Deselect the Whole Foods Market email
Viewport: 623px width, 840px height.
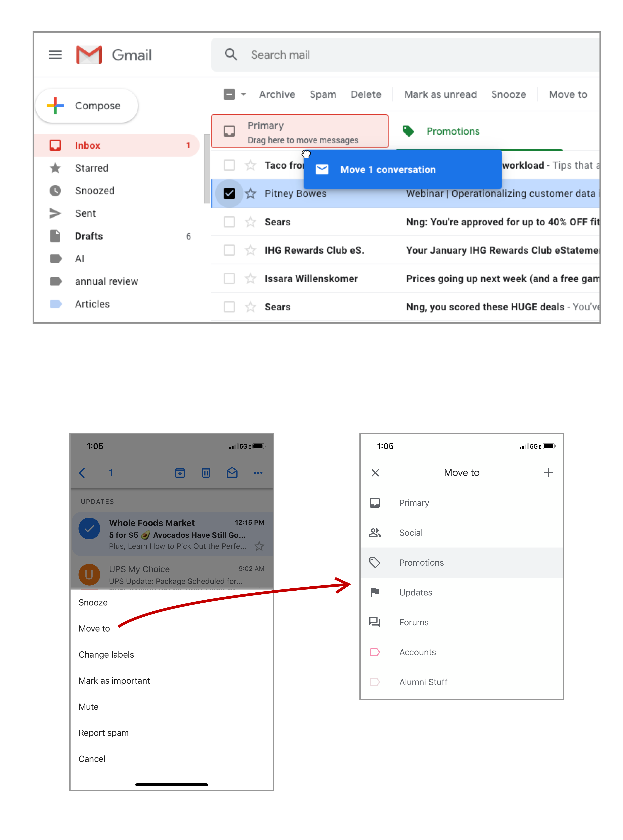(x=89, y=528)
